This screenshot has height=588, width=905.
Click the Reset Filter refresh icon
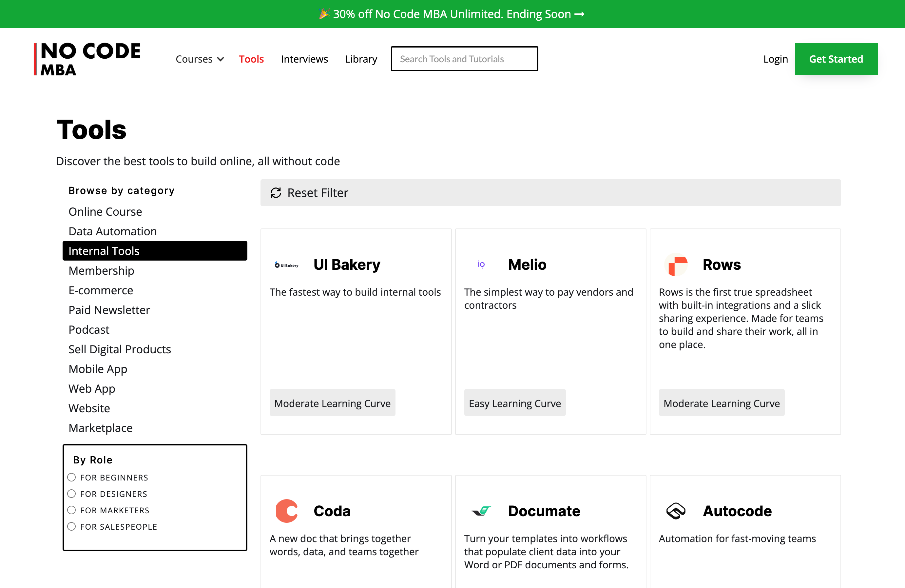[276, 193]
